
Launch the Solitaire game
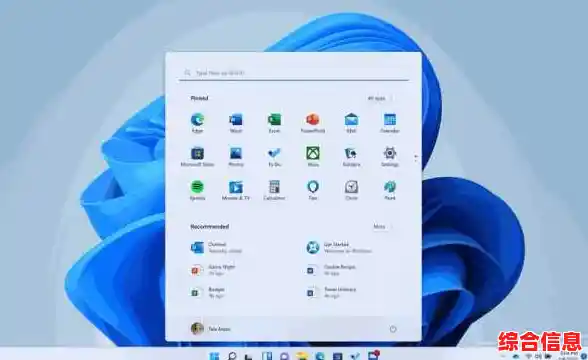[351, 157]
